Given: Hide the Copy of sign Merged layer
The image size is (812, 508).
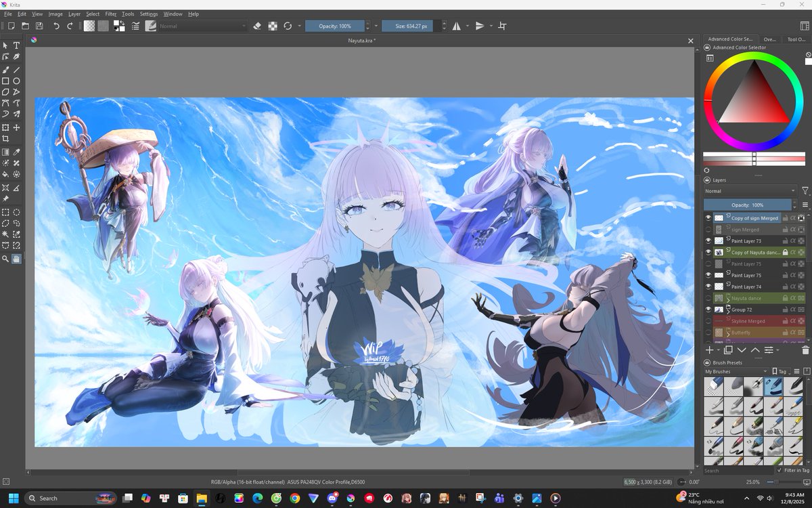Looking at the screenshot, I should coord(708,218).
